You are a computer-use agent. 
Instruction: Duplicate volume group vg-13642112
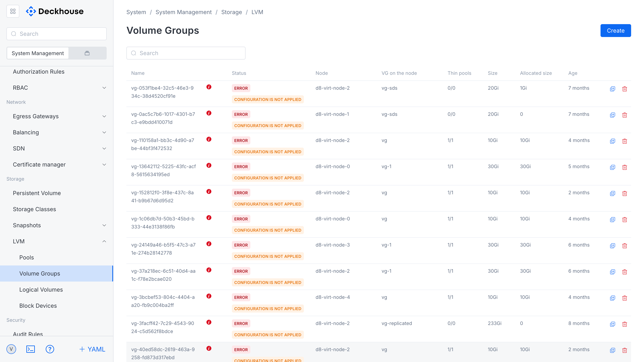point(612,167)
